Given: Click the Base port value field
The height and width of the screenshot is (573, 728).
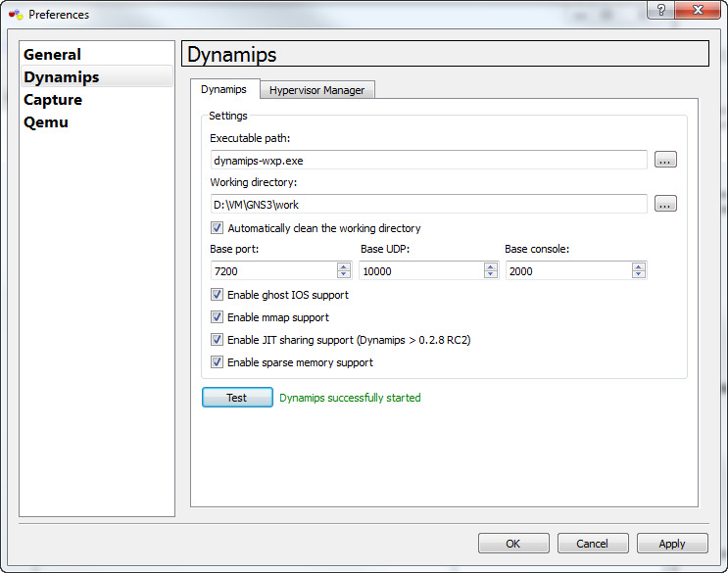Looking at the screenshot, I should pos(274,271).
